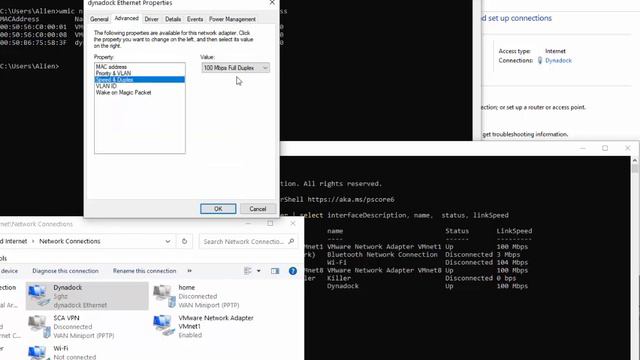The width and height of the screenshot is (640, 360).
Task: Select the Dynadock network adapter icon
Action: [39, 295]
